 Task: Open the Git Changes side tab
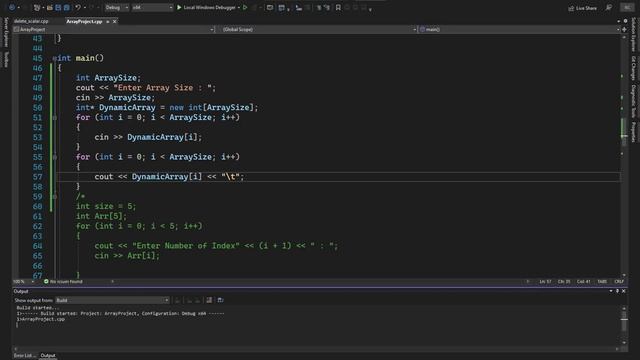634,68
